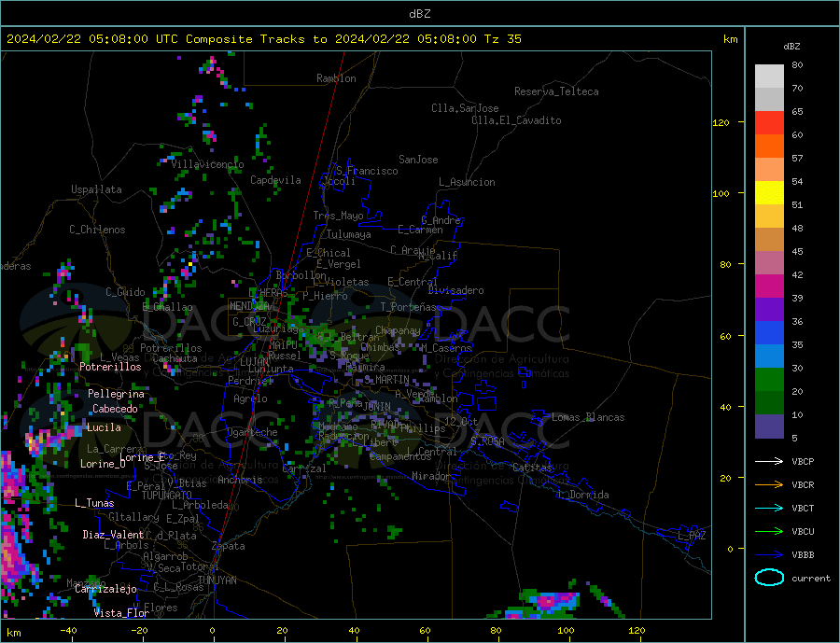
Task: Click the 'L_Tunas' map label
Action: click(94, 503)
